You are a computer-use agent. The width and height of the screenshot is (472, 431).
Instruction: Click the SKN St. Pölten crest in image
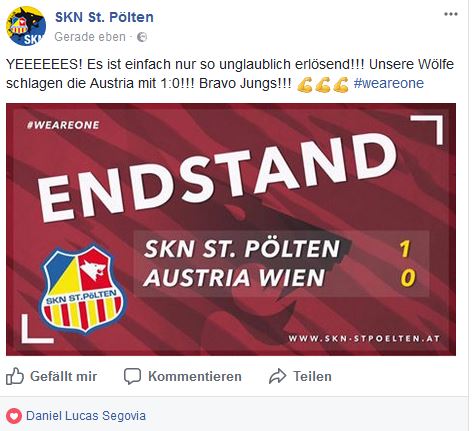coord(82,288)
